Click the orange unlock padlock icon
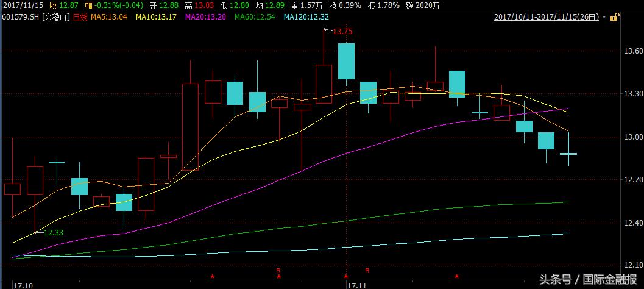The image size is (644, 289). pyautogui.click(x=614, y=17)
